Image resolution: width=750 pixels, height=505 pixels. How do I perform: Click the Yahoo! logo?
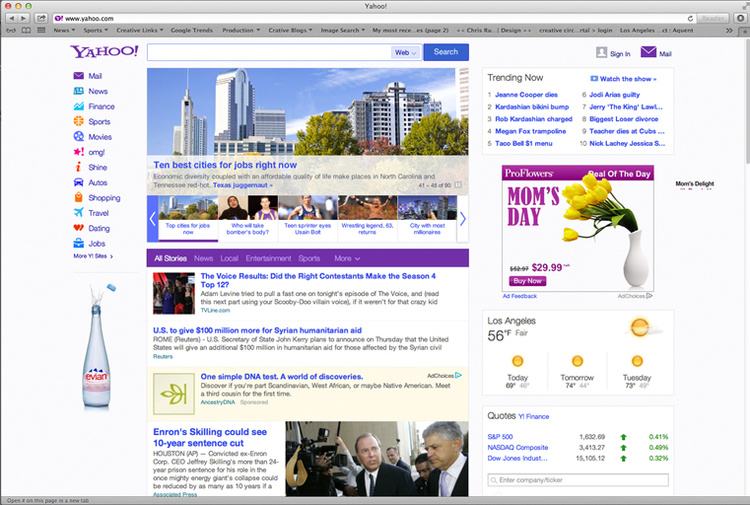click(x=104, y=51)
